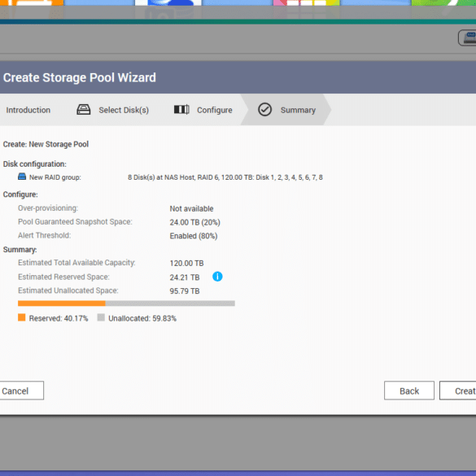Go to the Introduction step
The image size is (476, 476).
[28, 110]
